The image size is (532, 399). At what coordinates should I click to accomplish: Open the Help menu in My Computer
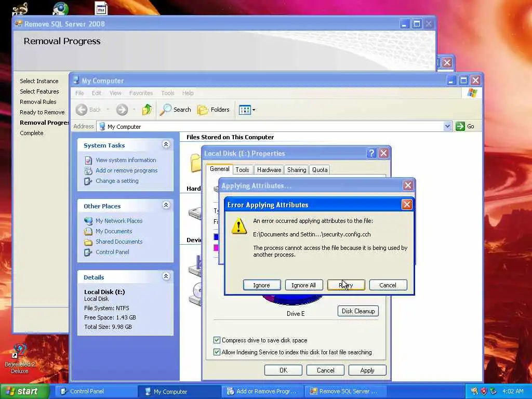(188, 93)
